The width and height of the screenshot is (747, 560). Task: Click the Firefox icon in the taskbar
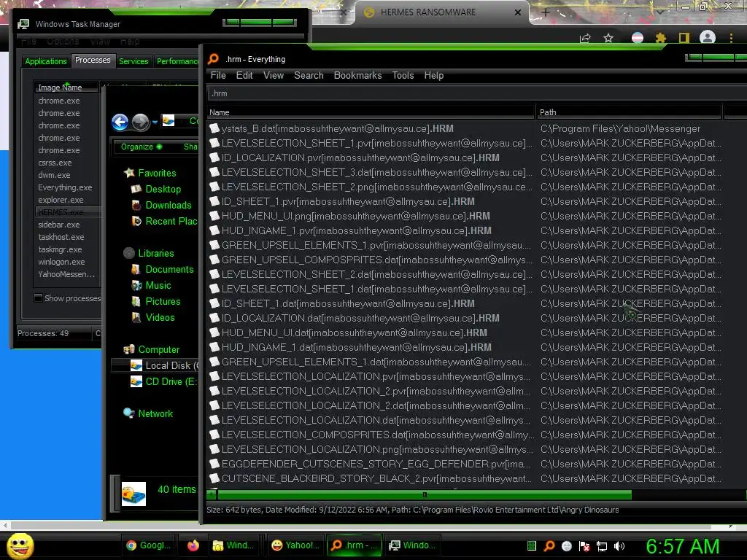point(193,545)
